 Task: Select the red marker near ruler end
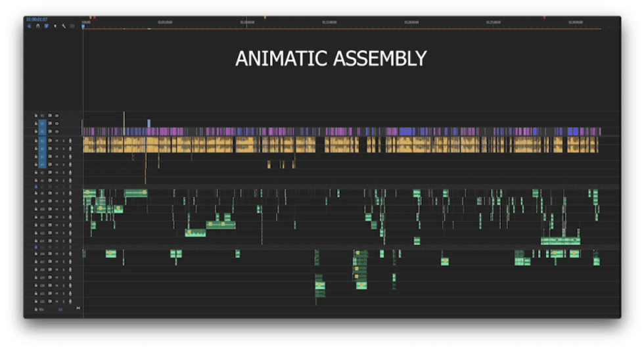(x=545, y=18)
